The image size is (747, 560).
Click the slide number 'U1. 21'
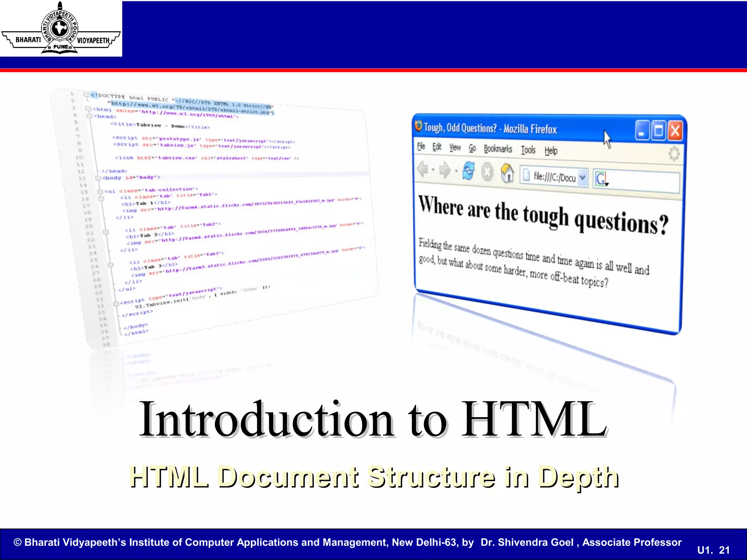(x=713, y=550)
